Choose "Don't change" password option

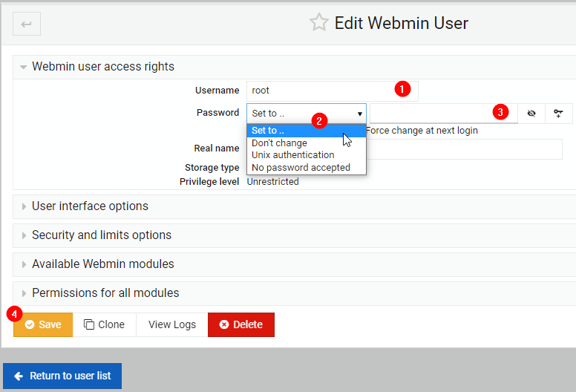click(x=279, y=143)
